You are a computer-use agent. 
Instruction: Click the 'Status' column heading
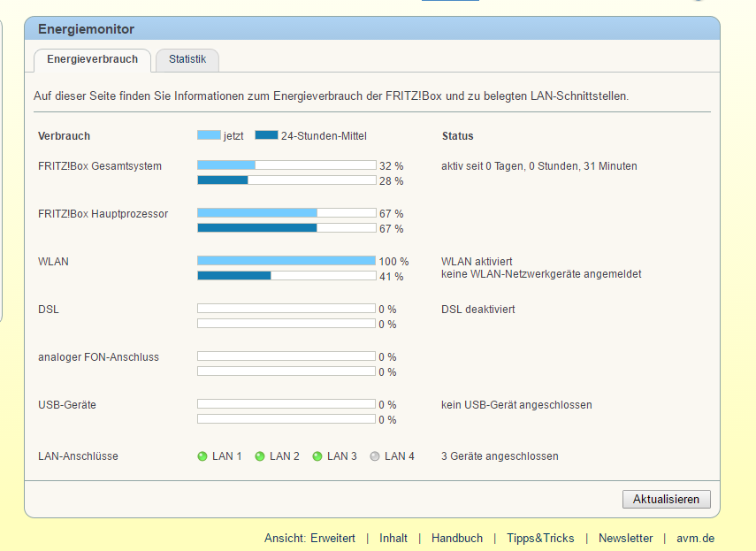[x=457, y=136]
